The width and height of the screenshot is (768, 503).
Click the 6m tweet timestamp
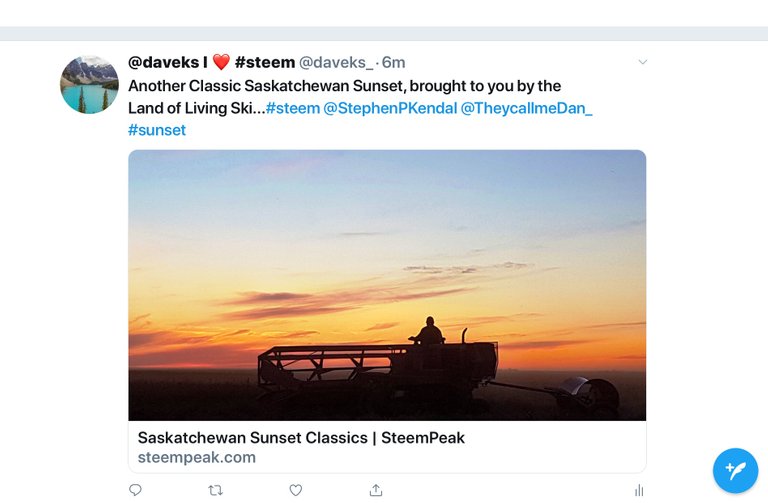pyautogui.click(x=393, y=62)
